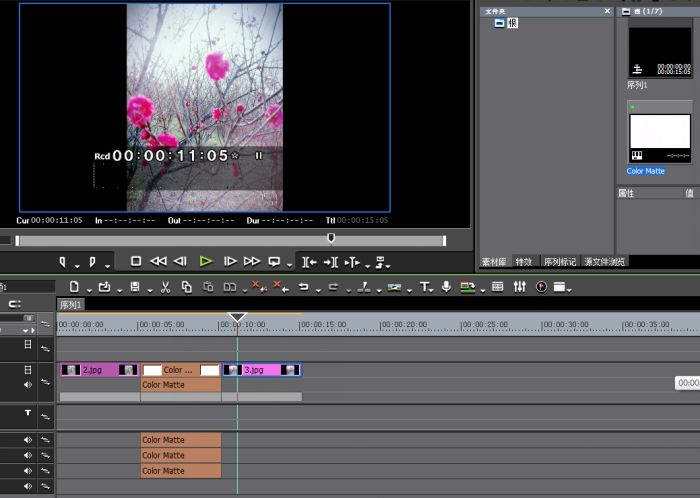Expand the Create Title tool dropdown arrow
700x498 pixels.
(433, 289)
